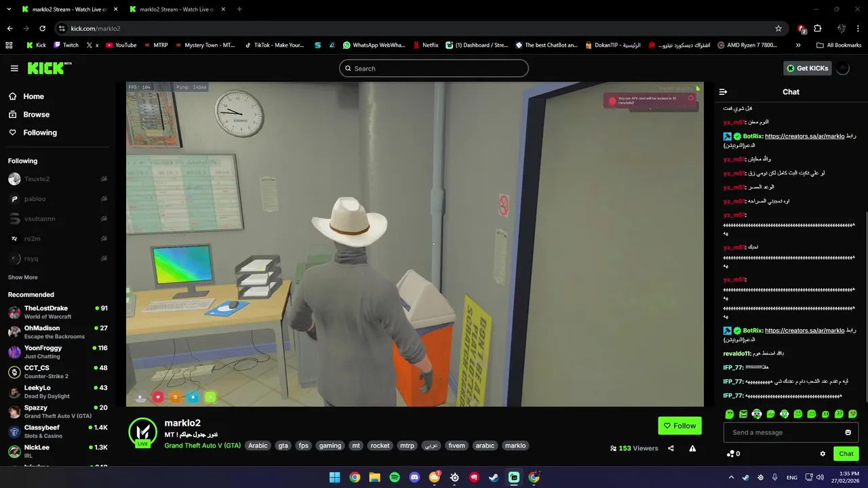Open Grand Theft Auto V category link
Image resolution: width=868 pixels, height=488 pixels.
[202, 446]
